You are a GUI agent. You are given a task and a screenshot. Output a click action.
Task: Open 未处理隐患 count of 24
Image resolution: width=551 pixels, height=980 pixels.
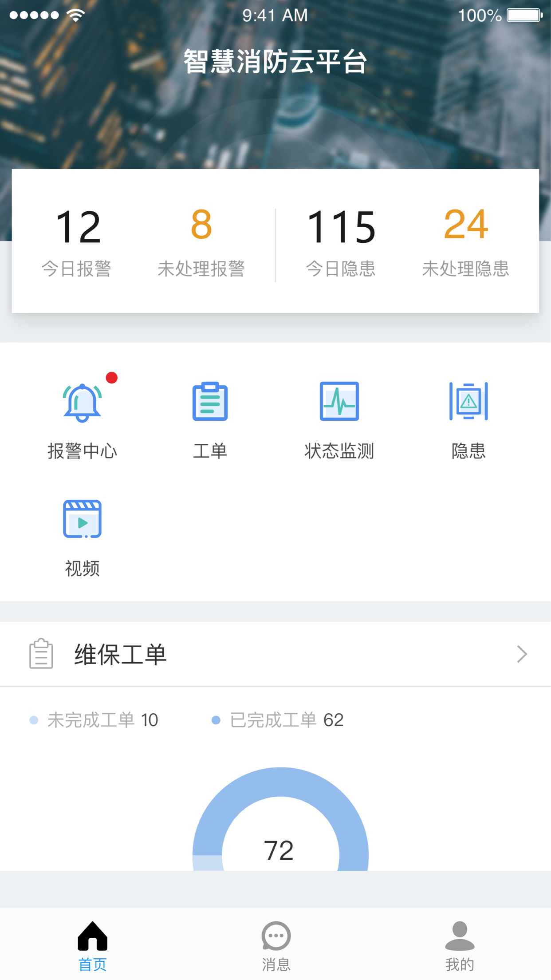point(465,225)
